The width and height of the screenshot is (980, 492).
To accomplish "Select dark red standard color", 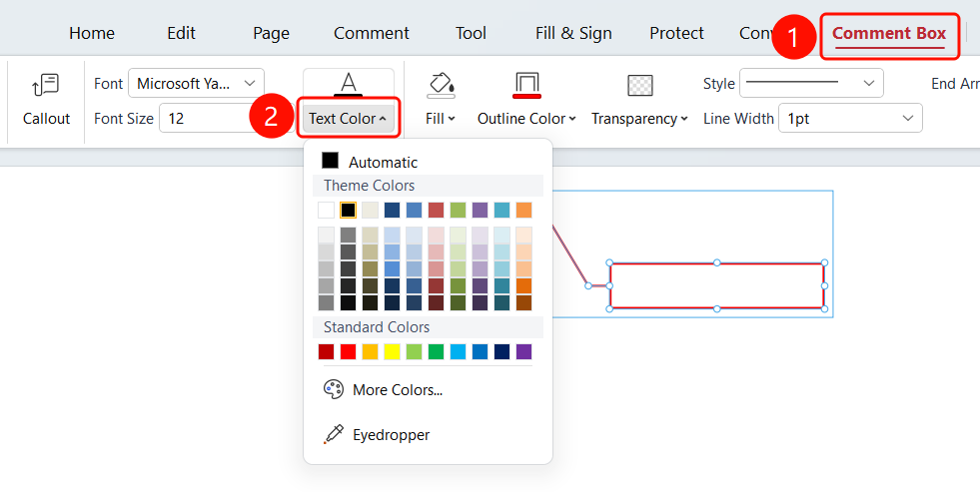I will pos(327,351).
